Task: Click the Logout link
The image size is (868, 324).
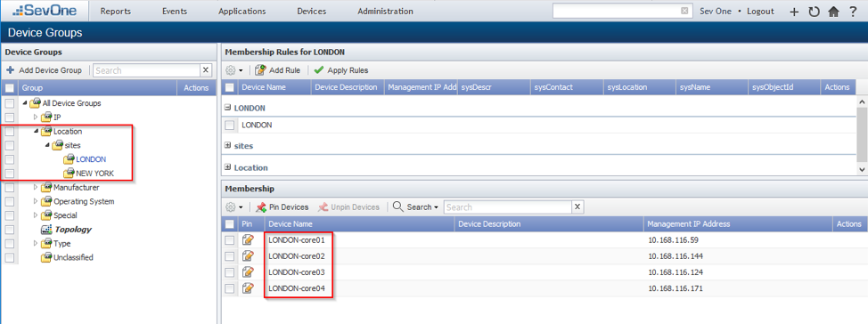Action: (760, 11)
